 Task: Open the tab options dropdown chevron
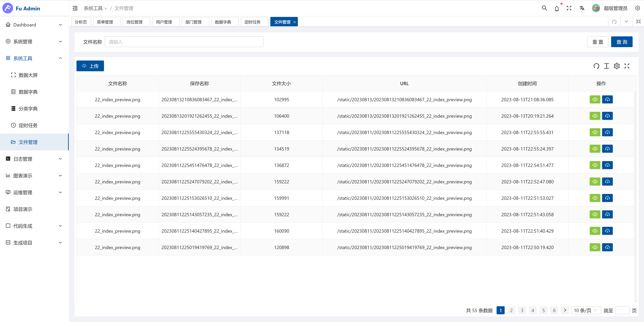626,22
